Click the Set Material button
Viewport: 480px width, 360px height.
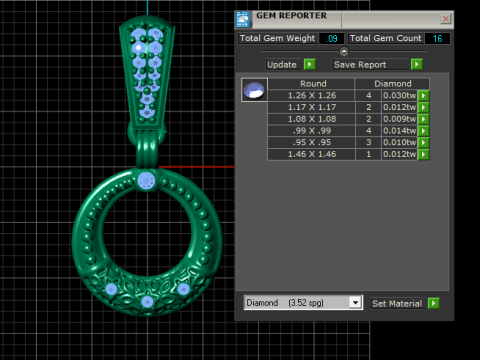click(397, 303)
